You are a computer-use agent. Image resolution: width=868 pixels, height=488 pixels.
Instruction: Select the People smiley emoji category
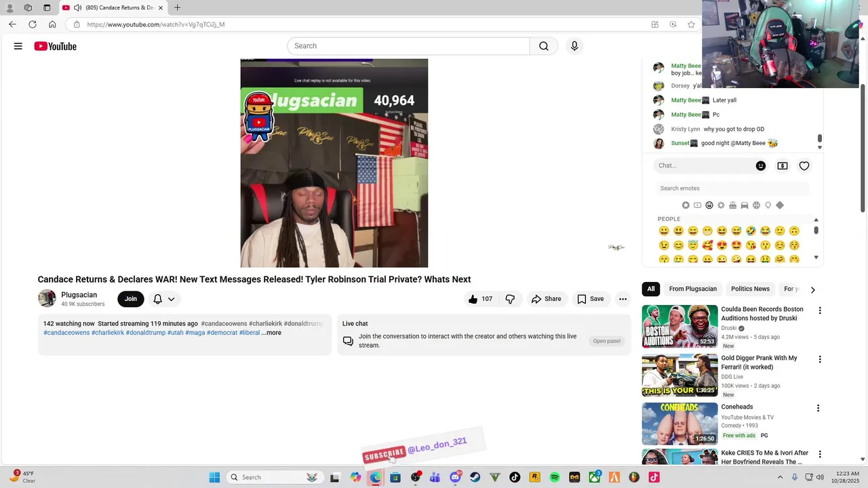coord(709,205)
